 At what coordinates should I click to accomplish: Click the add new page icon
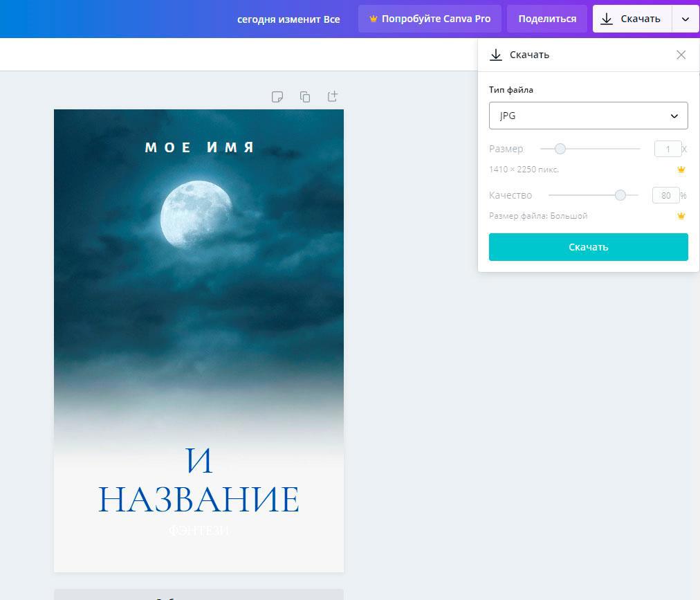click(x=333, y=96)
